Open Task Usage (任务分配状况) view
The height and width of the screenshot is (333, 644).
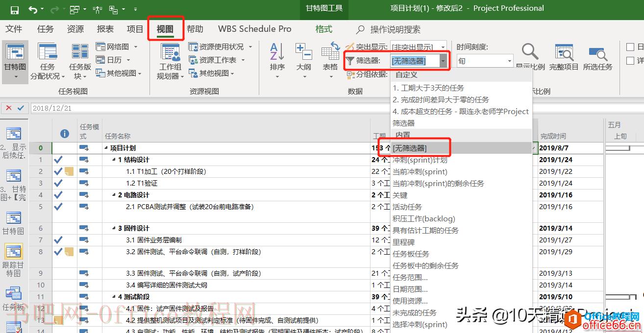point(48,61)
